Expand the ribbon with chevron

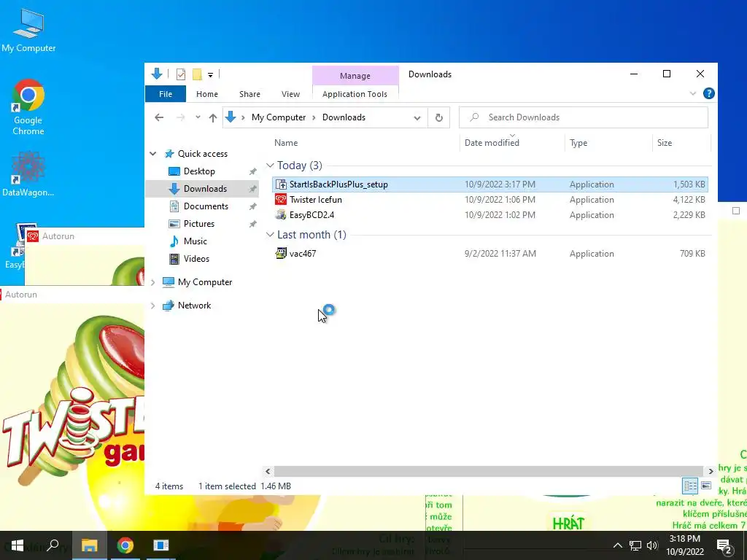coord(693,93)
